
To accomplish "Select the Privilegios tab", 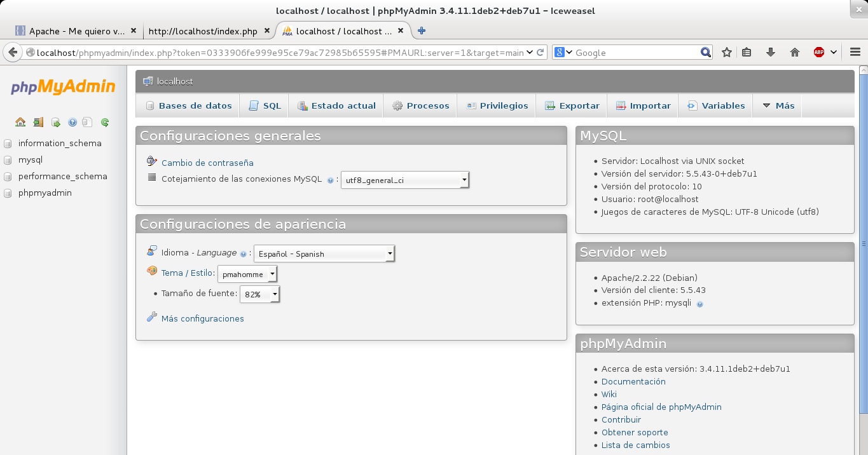I will click(497, 106).
